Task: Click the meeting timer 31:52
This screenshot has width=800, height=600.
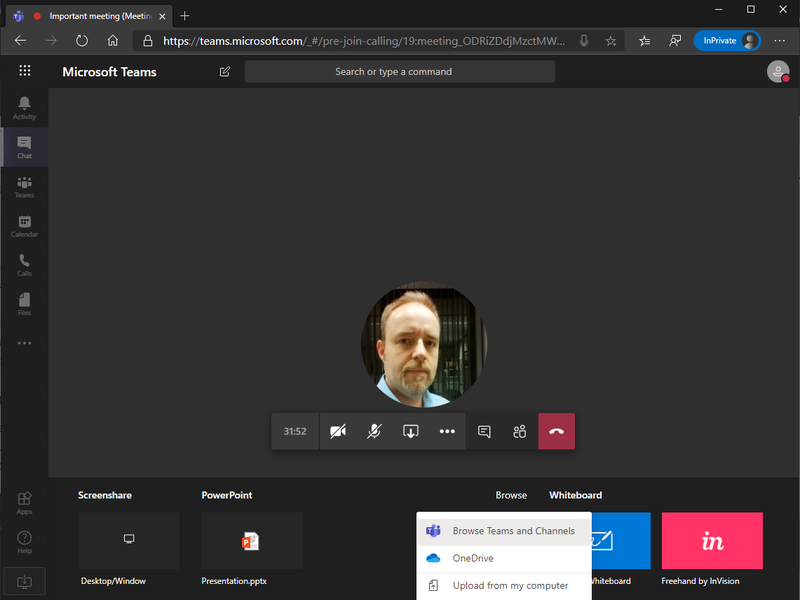Action: pos(295,432)
